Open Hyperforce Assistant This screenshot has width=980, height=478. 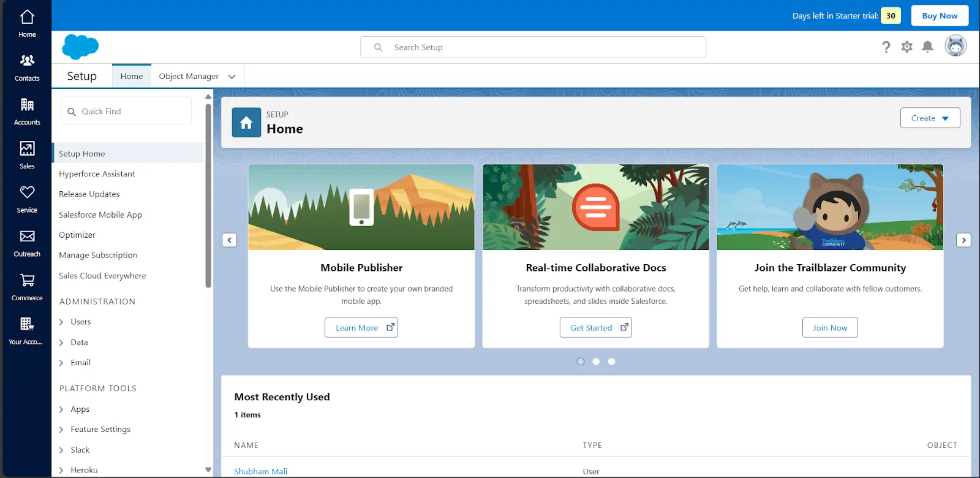click(97, 174)
